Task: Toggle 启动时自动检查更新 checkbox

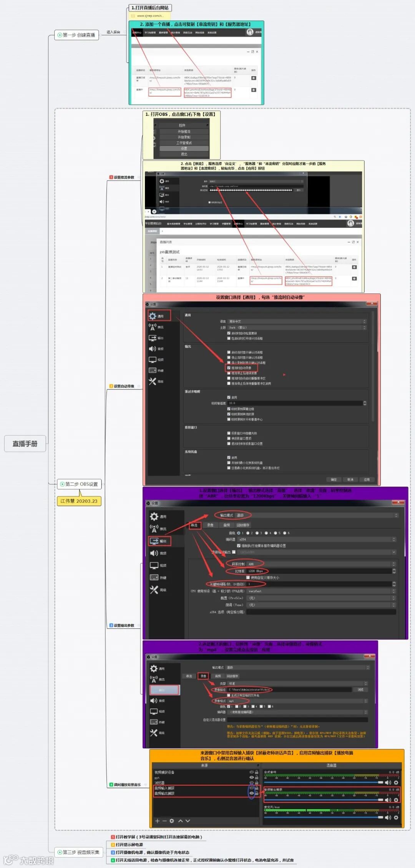Action: coord(229,333)
